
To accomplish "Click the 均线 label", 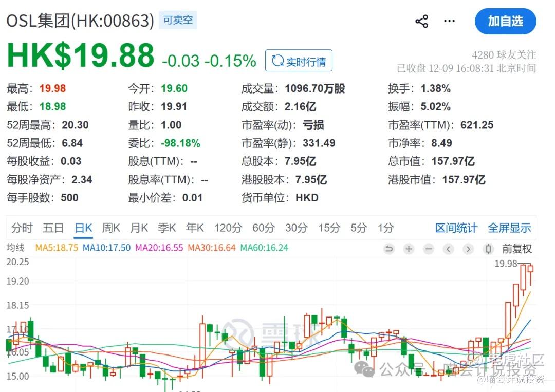I will tap(15, 248).
